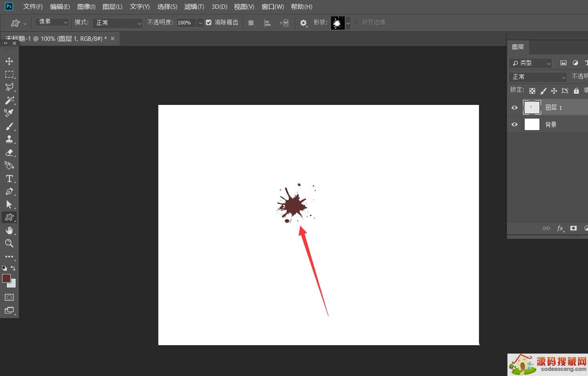Click the fx layer style button

click(560, 228)
